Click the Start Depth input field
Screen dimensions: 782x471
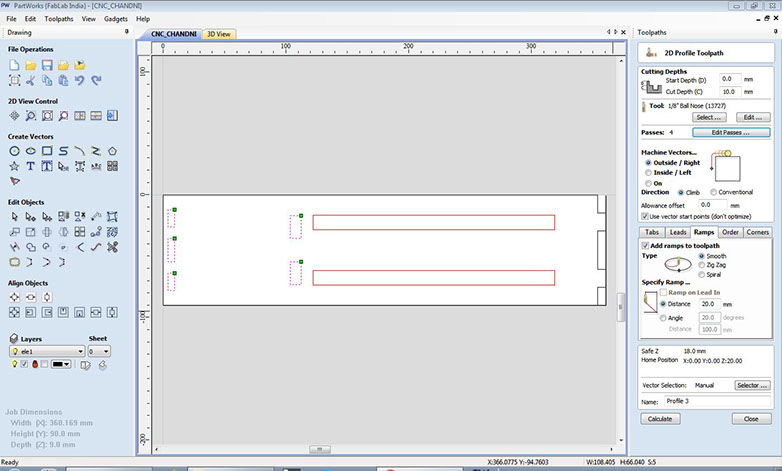click(x=730, y=79)
